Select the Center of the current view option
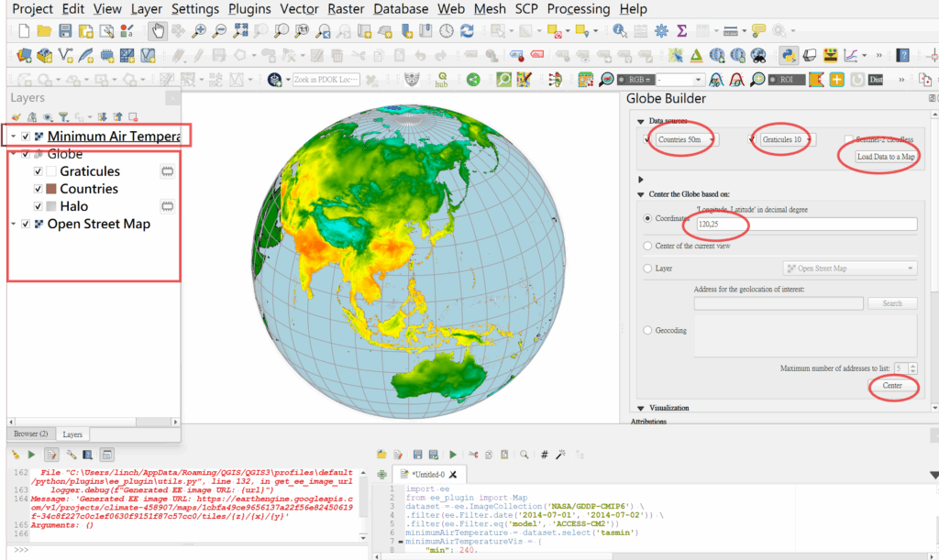The image size is (939, 560). coord(648,246)
